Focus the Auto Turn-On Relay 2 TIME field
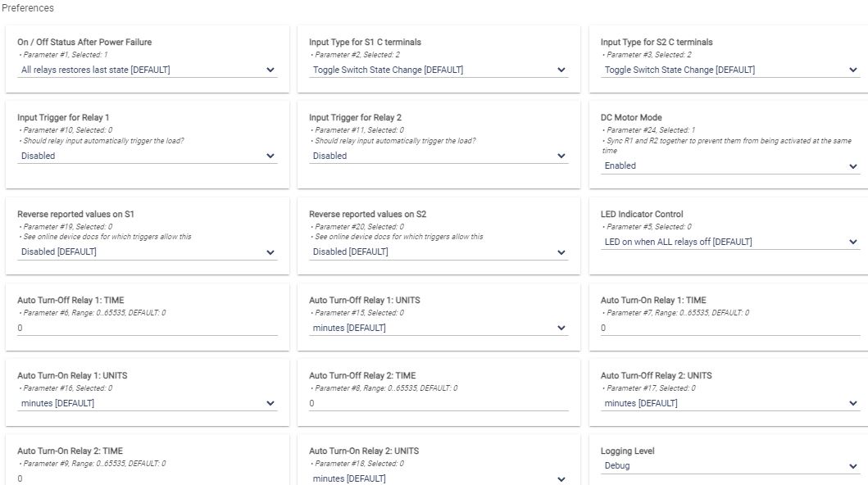Screen dimensions: 868x485 coord(148,478)
